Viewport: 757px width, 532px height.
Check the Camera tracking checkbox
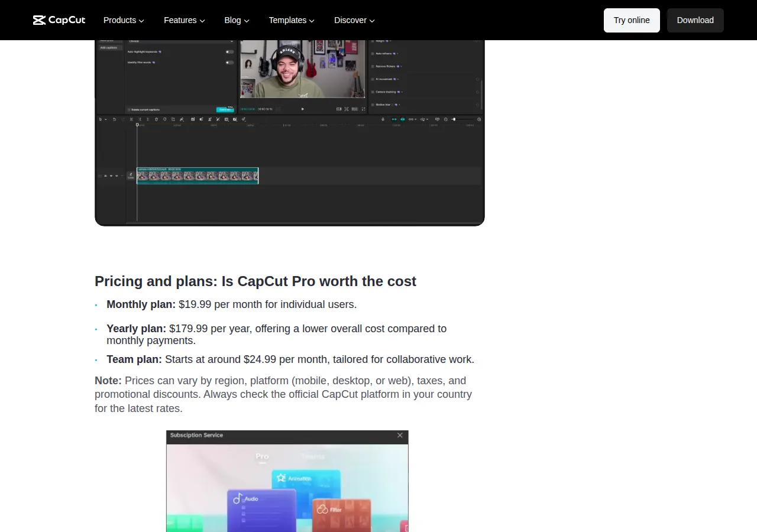click(x=373, y=92)
